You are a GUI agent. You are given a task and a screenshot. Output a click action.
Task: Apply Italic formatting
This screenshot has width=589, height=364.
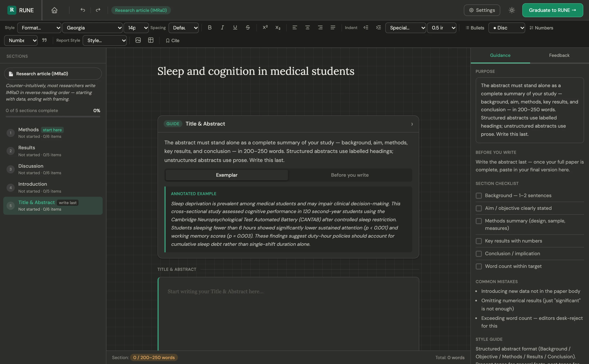click(x=223, y=28)
